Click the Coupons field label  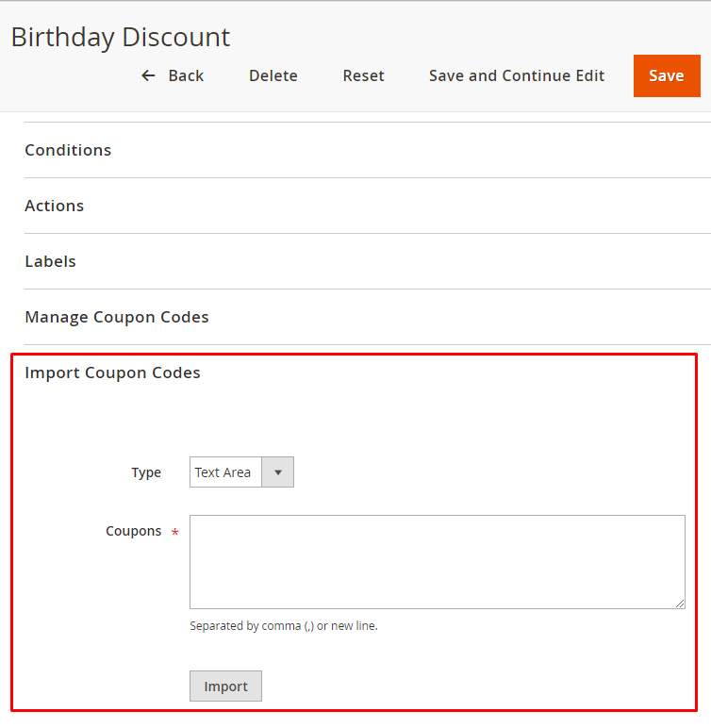click(x=133, y=531)
